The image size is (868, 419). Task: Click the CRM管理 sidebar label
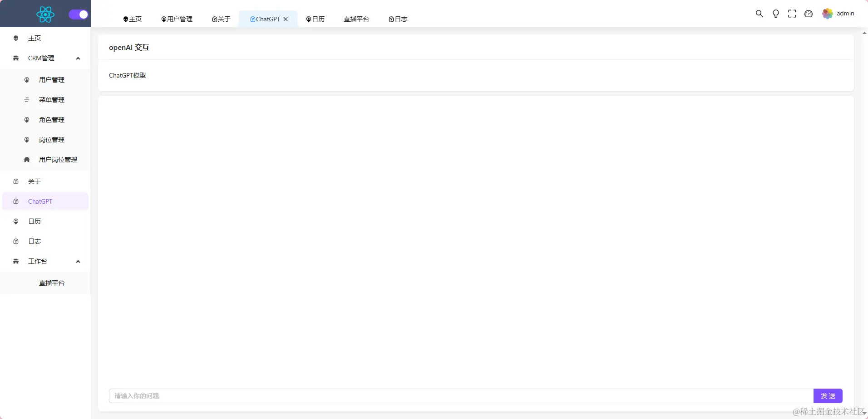(41, 58)
